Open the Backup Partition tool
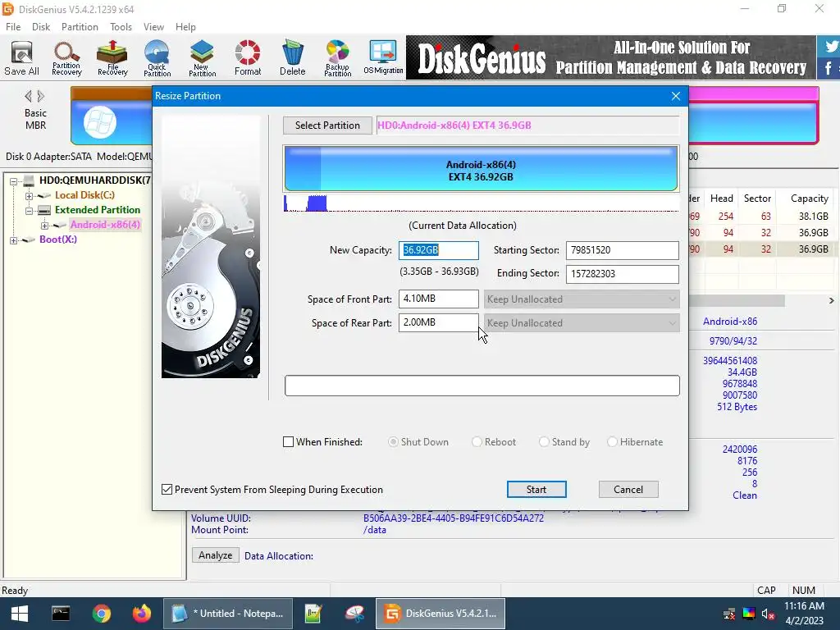The height and width of the screenshot is (630, 840). (x=337, y=58)
